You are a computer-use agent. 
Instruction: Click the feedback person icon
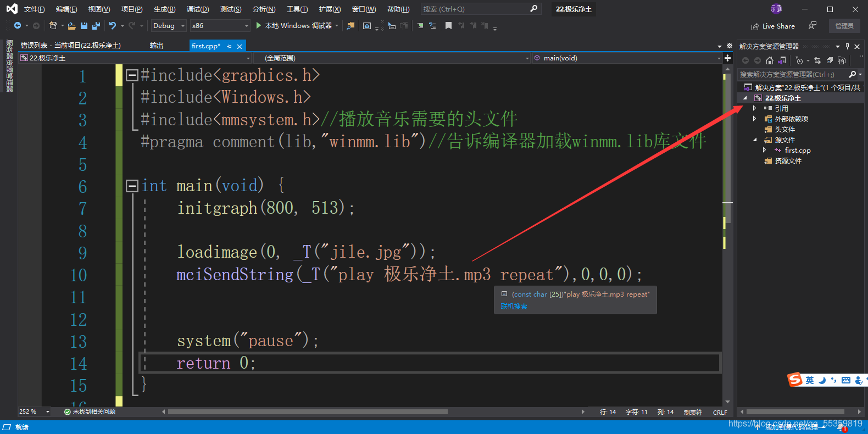click(x=813, y=26)
